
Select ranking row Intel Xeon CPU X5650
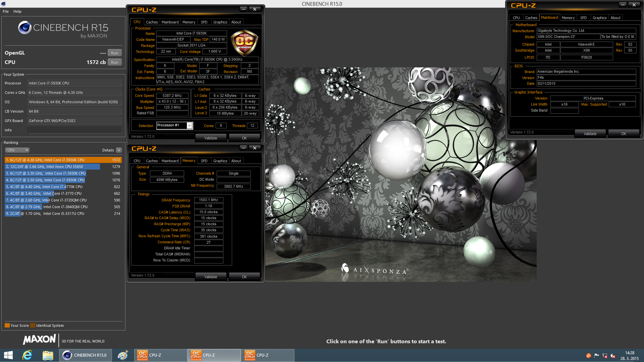tap(63, 167)
